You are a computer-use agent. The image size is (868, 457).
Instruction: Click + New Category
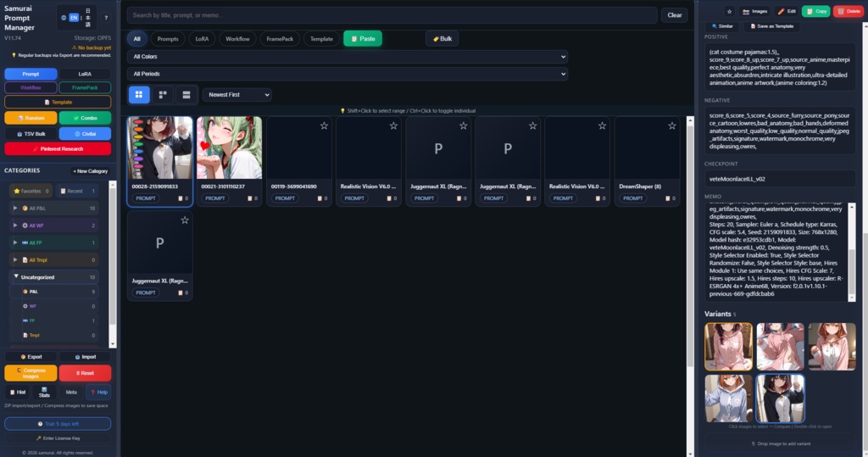click(90, 171)
